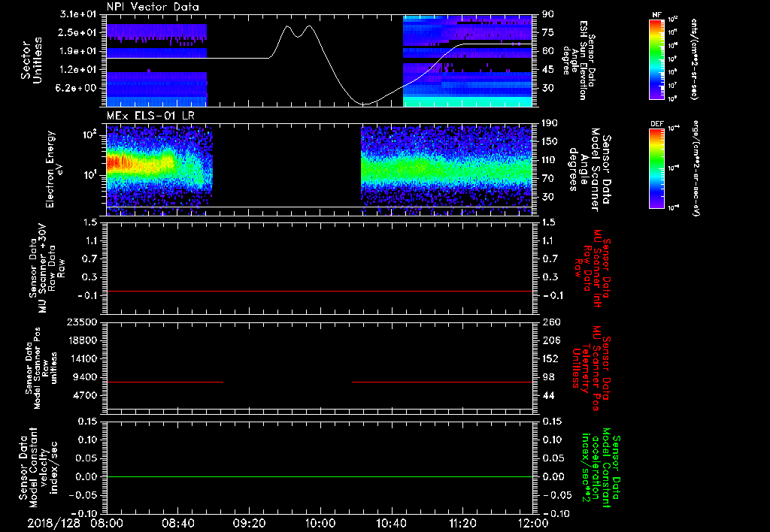770x532 pixels.
Task: Click the white sun elevation curve peak
Action: tap(309, 26)
